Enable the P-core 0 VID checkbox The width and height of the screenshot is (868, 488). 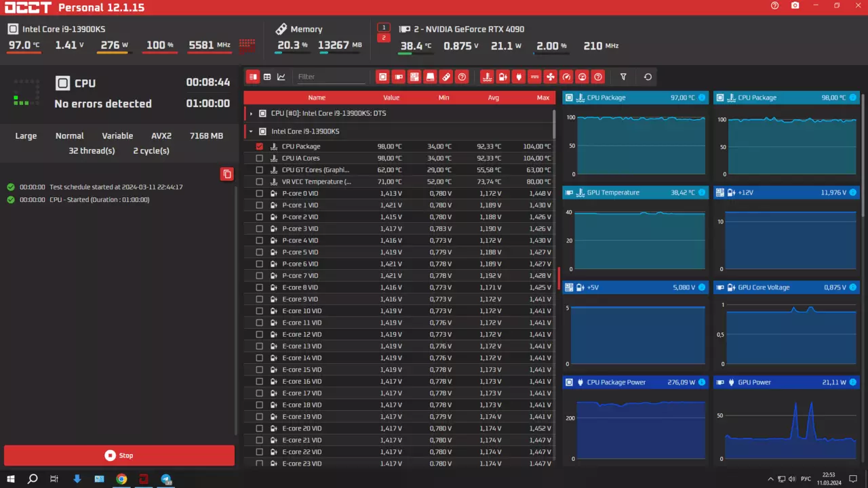(x=260, y=193)
